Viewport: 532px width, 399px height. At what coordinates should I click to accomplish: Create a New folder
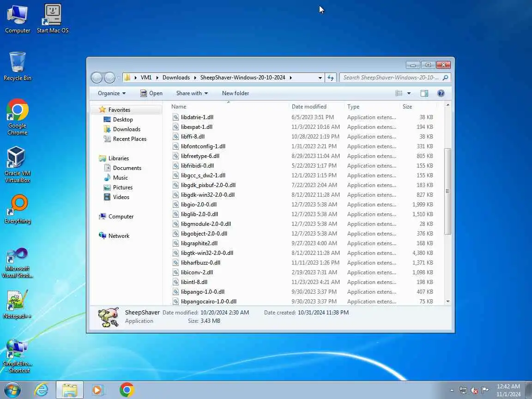pyautogui.click(x=236, y=93)
